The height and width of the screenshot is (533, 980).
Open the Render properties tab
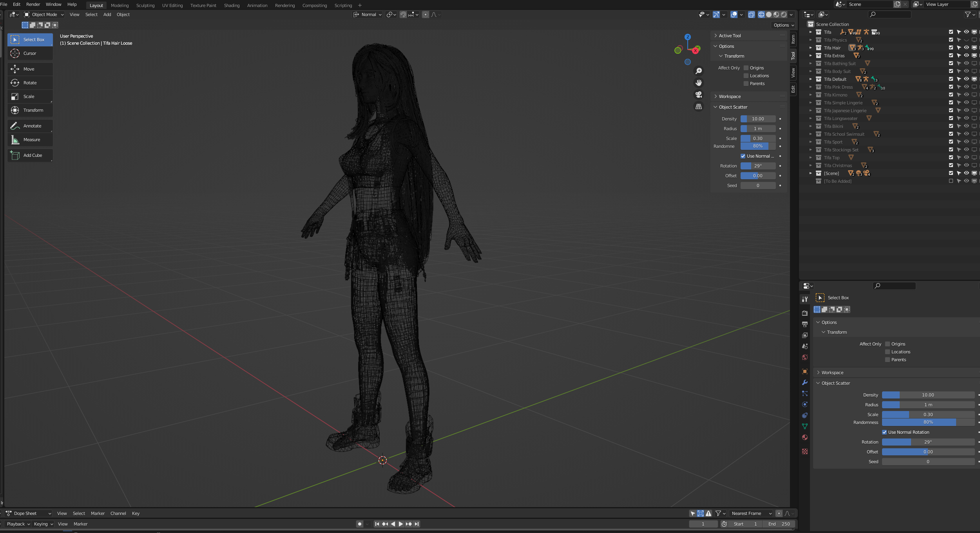805,313
